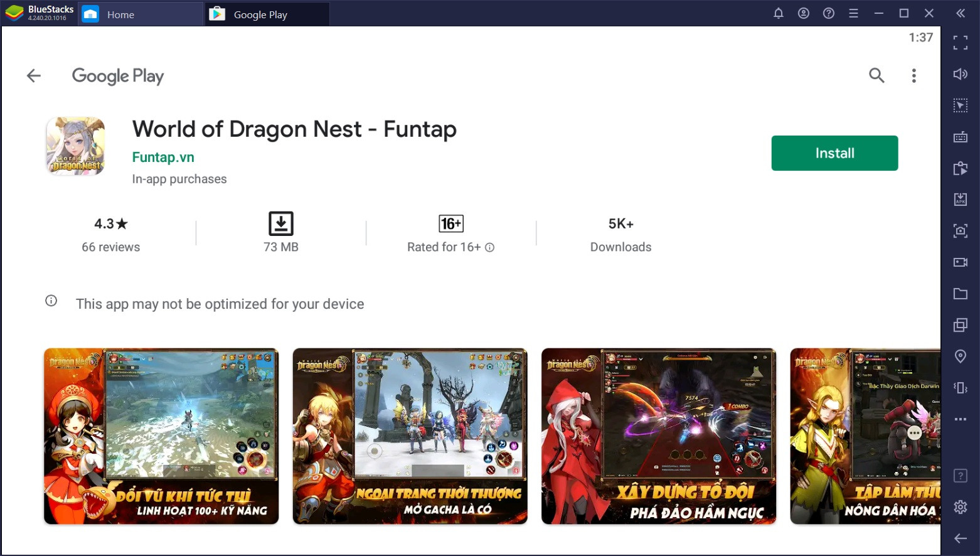Switch to the Home tab
Image resolution: width=980 pixels, height=556 pixels.
(120, 14)
